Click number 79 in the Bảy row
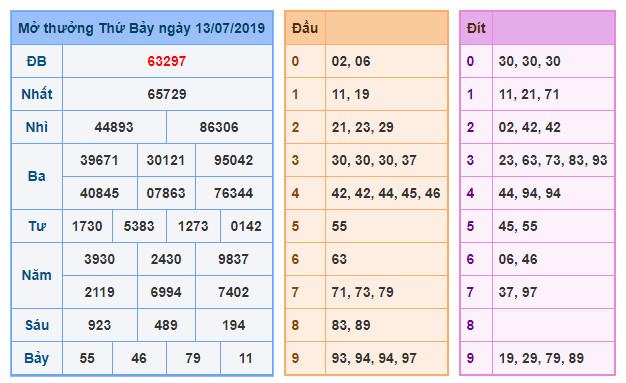The height and width of the screenshot is (383, 626). [x=193, y=358]
